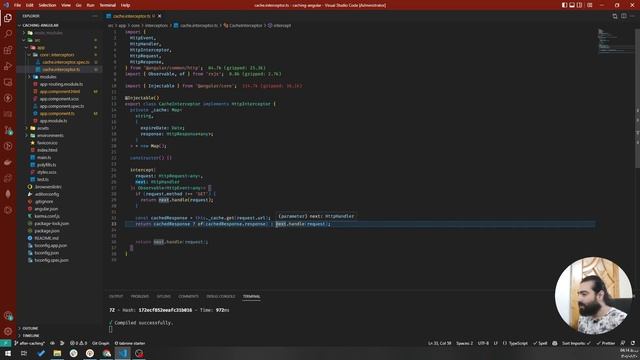Open the Run and Debug view
This screenshot has height=360, width=640.
pos(8,66)
